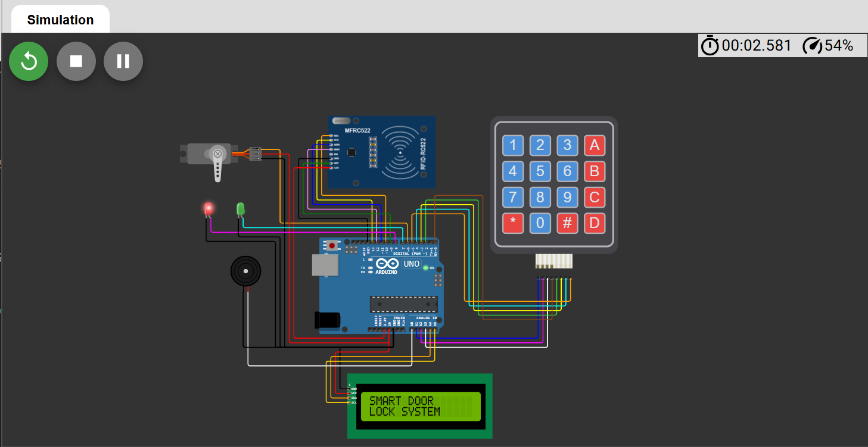Click the simulation timer readout
This screenshot has width=868, height=447.
(746, 46)
